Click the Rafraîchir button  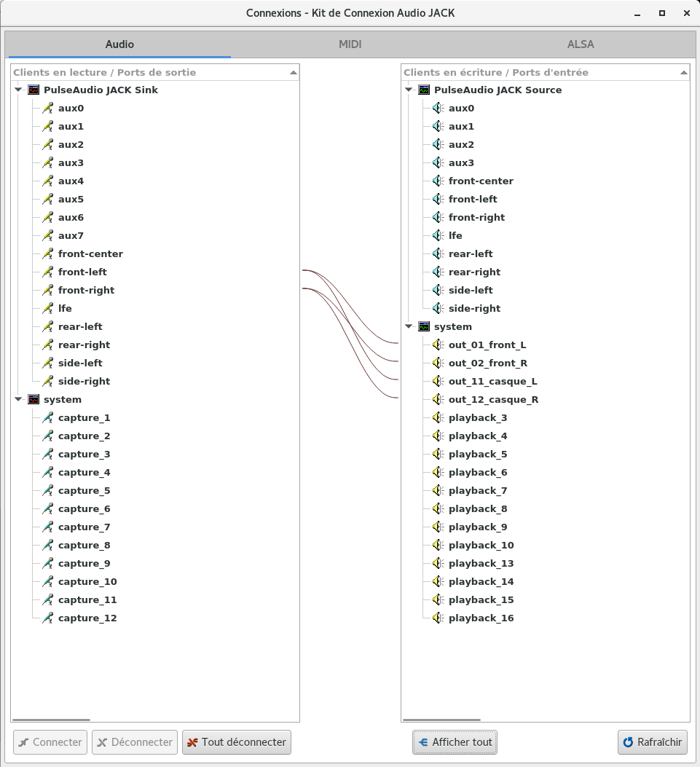pos(653,742)
